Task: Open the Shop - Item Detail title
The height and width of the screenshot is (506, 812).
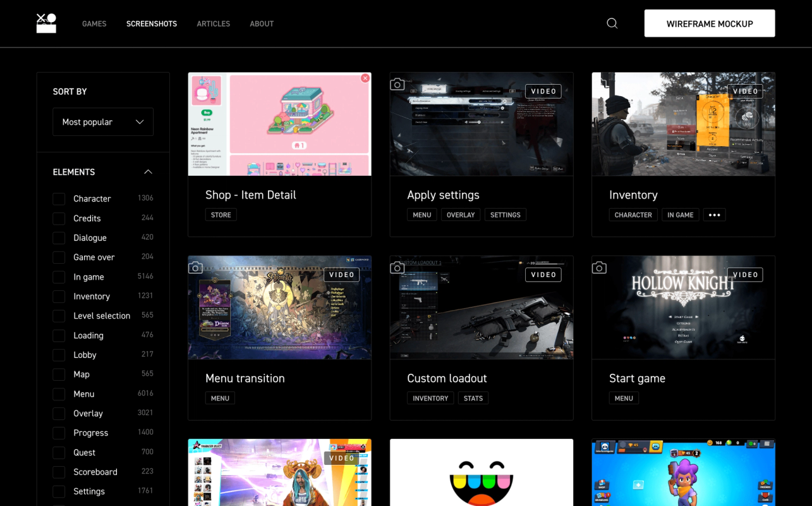Action: point(251,195)
